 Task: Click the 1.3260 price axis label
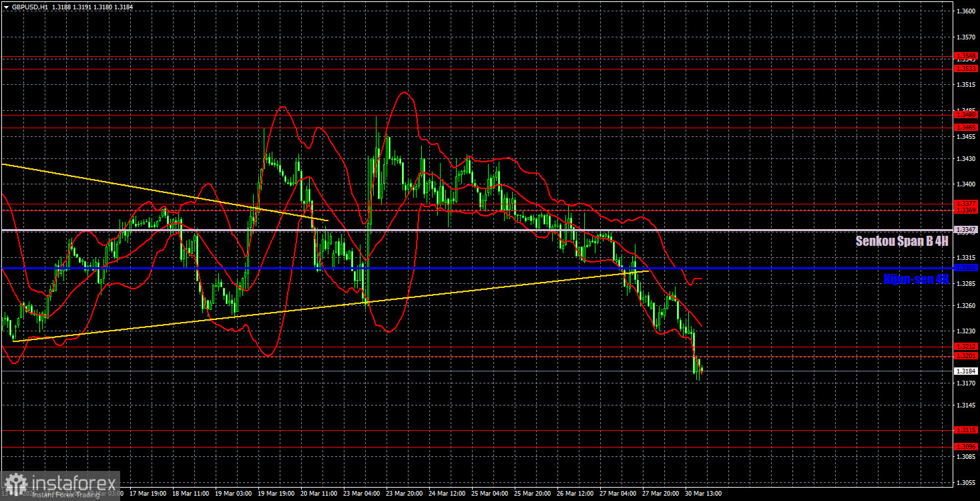pos(966,306)
